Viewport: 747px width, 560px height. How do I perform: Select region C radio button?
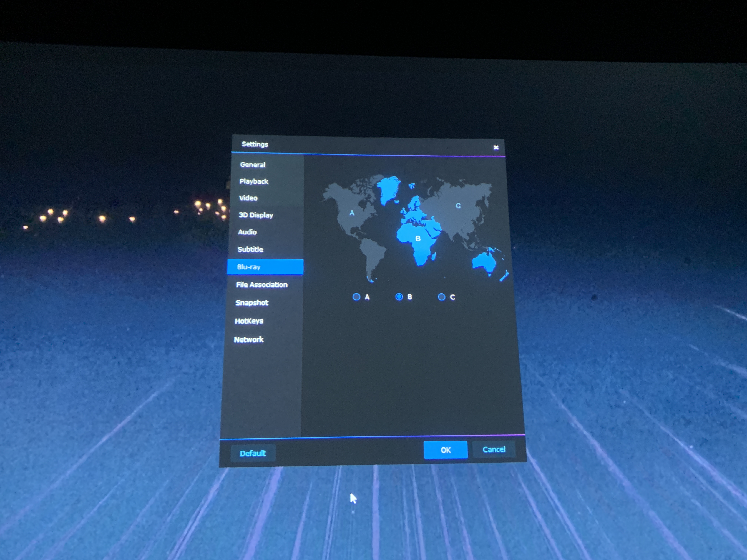[x=441, y=297]
